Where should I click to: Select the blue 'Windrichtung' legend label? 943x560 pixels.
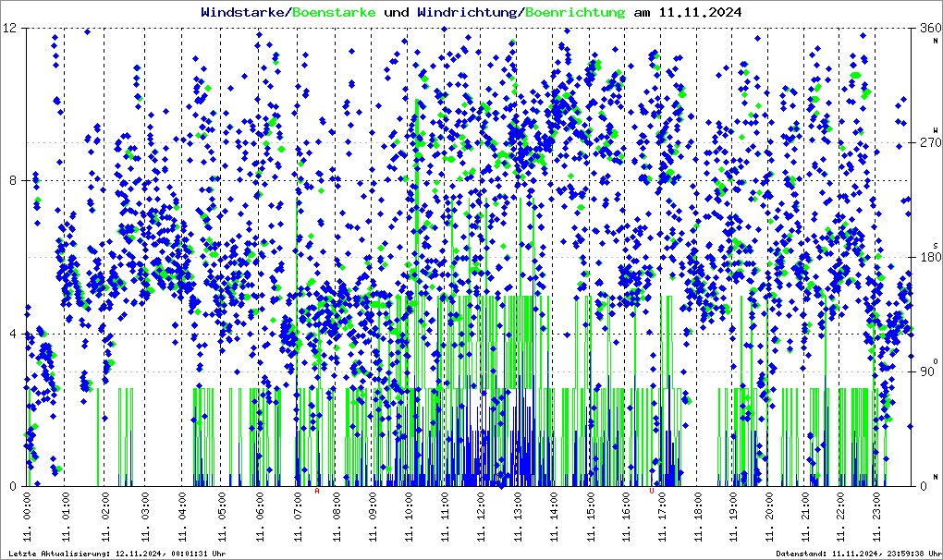pos(467,13)
